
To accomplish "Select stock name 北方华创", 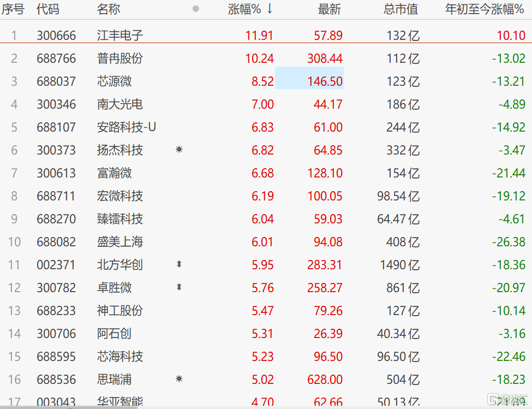I will tap(120, 265).
